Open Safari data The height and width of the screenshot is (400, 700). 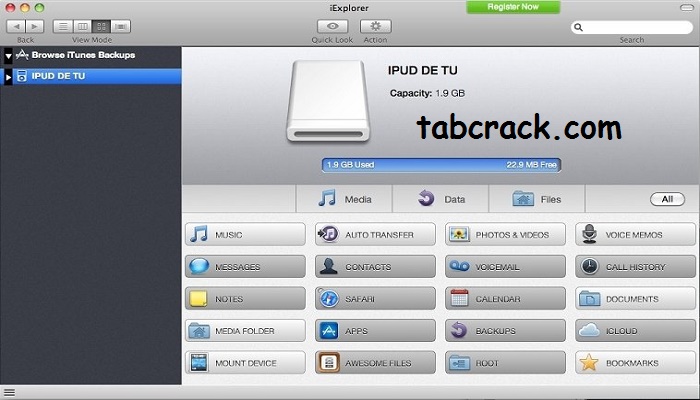[375, 299]
